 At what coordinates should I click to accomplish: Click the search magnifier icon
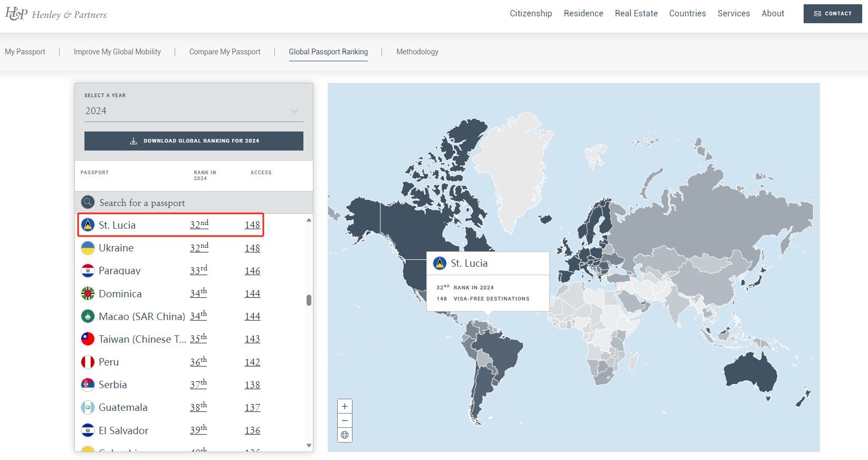(x=88, y=202)
